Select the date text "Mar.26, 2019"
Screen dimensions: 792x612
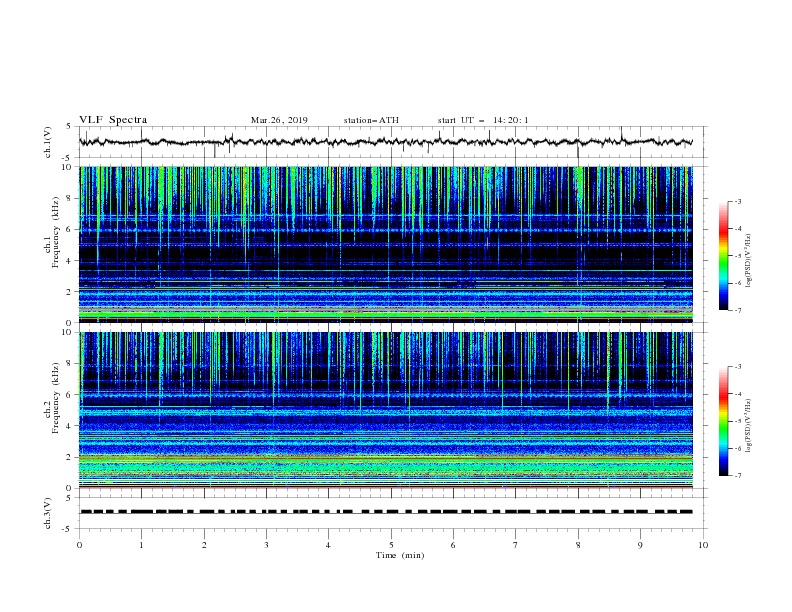coord(279,120)
